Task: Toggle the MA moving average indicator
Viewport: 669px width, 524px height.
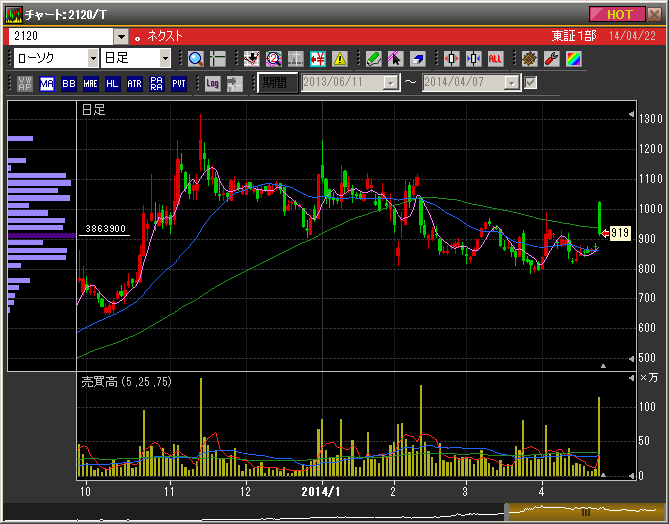Action: pos(47,83)
